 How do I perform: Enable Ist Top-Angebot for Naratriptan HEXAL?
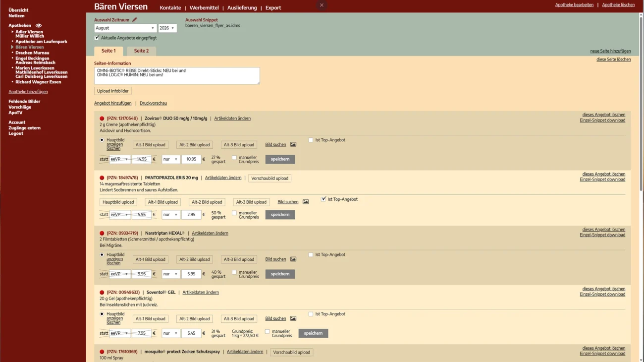tap(311, 254)
